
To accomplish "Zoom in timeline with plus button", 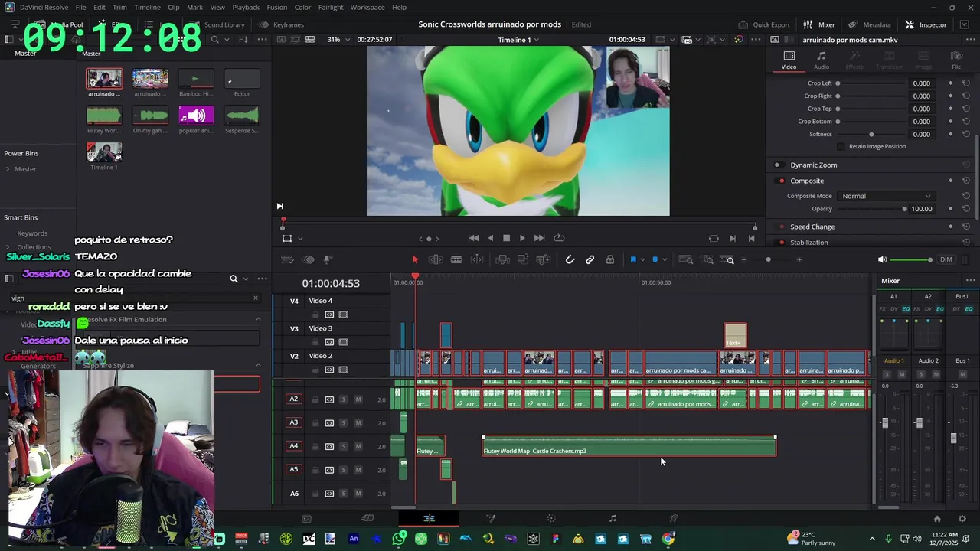I will pyautogui.click(x=799, y=260).
